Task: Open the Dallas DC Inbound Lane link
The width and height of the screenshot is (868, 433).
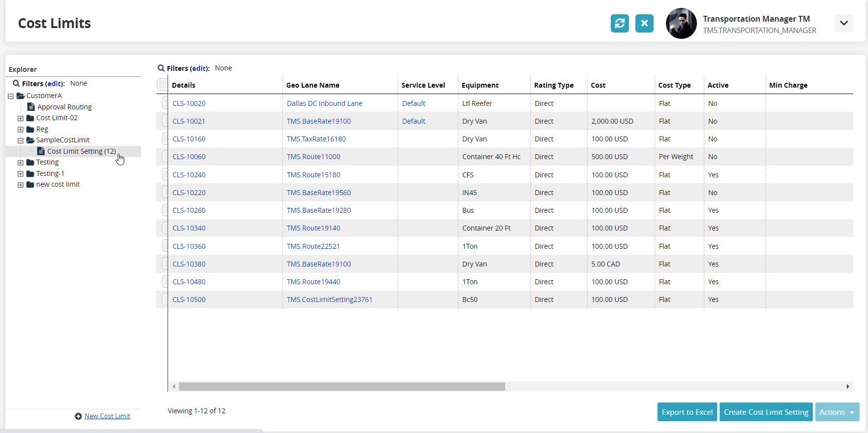Action: click(324, 103)
